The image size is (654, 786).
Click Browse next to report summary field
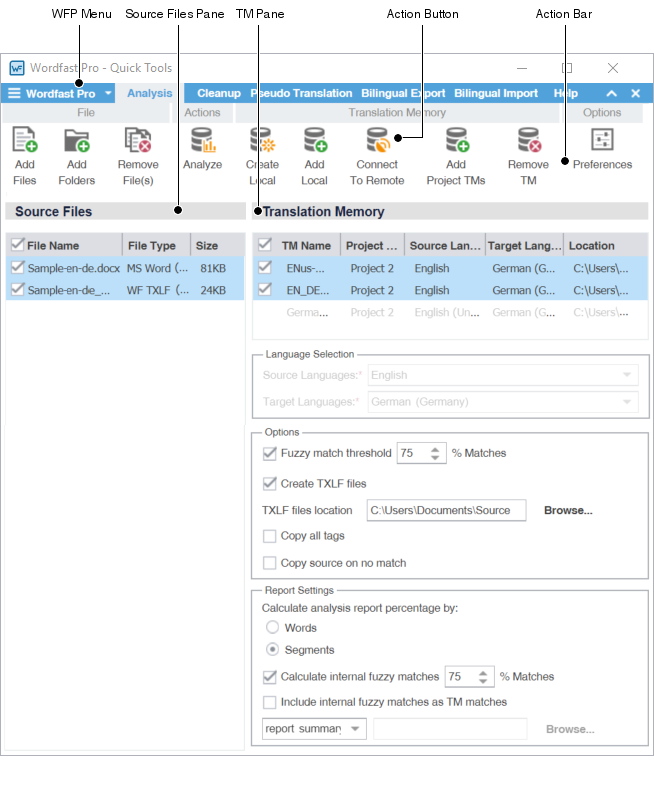click(x=570, y=729)
